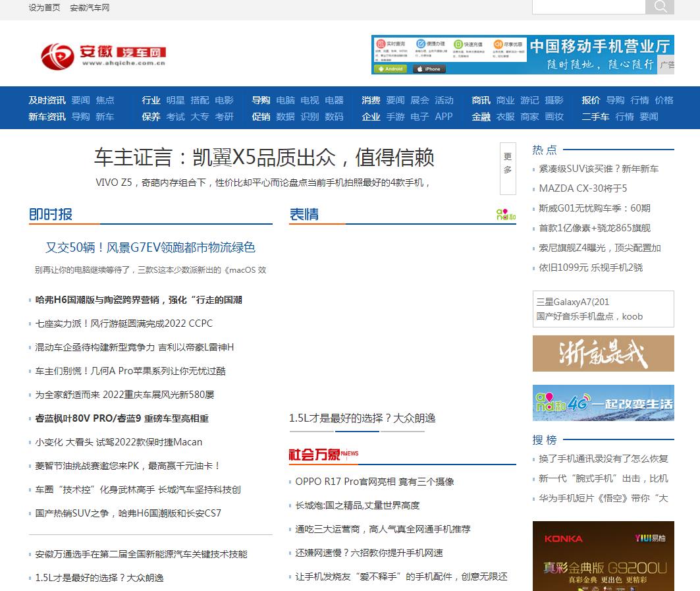700x591 pixels.
Task: Open 长城炮:国之精品 article
Action: 357,505
